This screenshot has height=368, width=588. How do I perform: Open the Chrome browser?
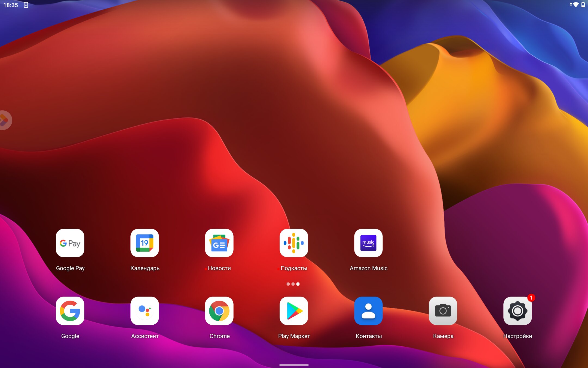(219, 311)
